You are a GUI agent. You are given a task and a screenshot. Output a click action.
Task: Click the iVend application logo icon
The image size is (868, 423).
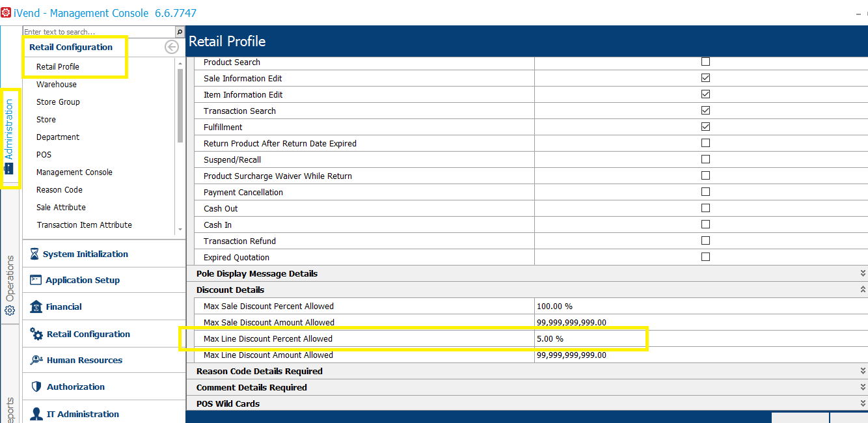pyautogui.click(x=6, y=12)
